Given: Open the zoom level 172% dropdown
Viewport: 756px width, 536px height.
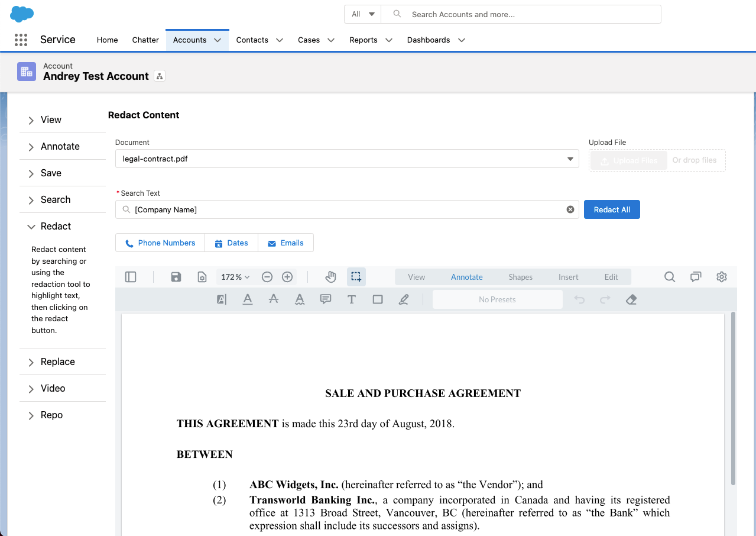Looking at the screenshot, I should (x=235, y=276).
